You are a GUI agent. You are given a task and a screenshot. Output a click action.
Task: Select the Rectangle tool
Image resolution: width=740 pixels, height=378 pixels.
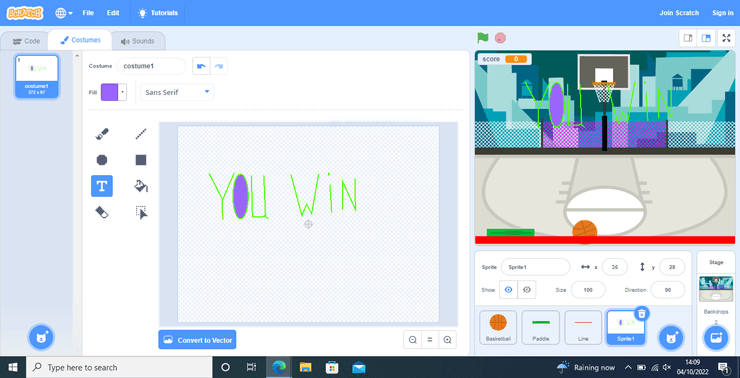pyautogui.click(x=141, y=160)
